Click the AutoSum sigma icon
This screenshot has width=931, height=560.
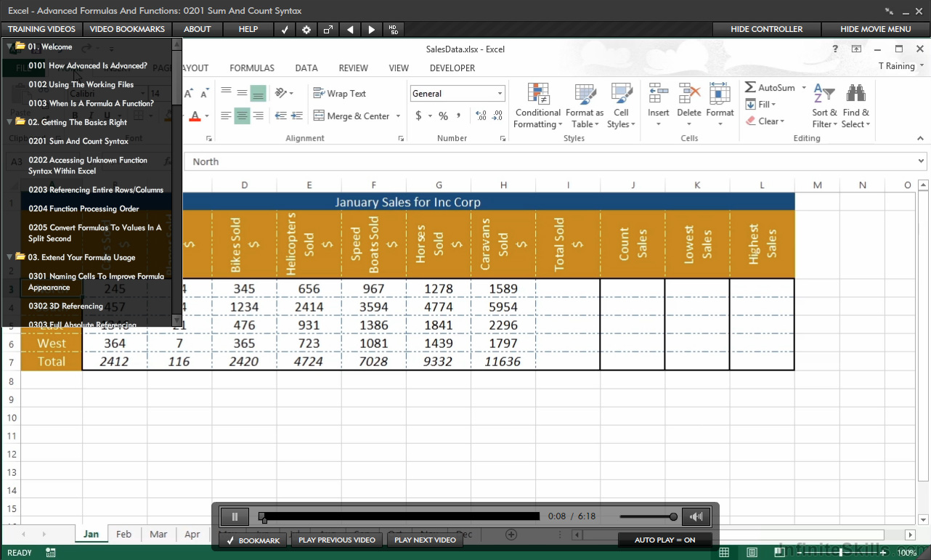tap(750, 87)
